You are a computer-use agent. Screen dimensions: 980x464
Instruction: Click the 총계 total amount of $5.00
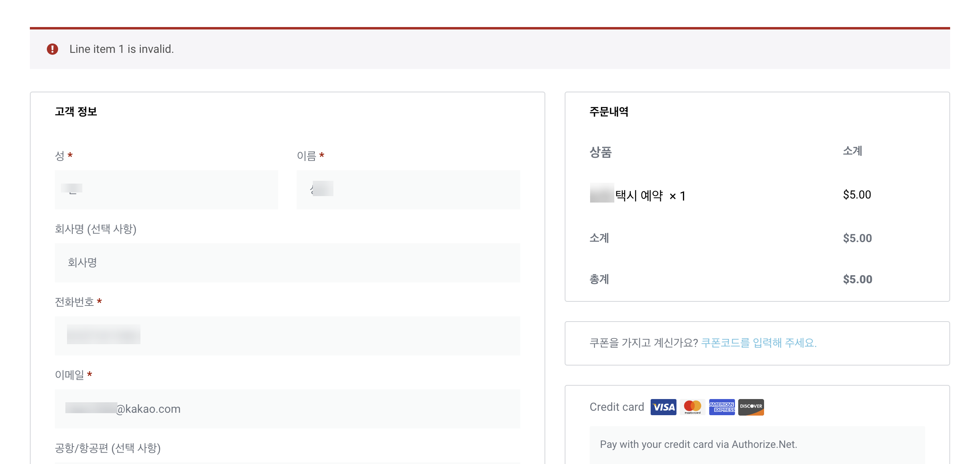tap(857, 279)
